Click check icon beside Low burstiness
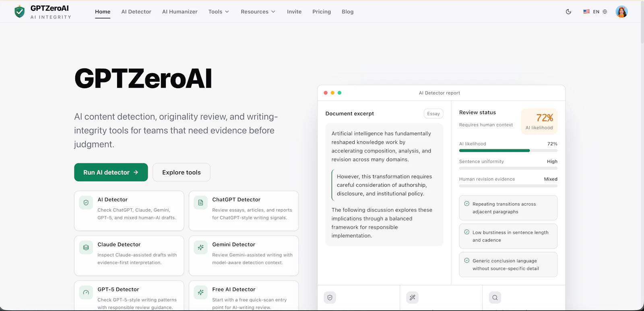Screen dimensions: 644x311 pyautogui.click(x=467, y=232)
